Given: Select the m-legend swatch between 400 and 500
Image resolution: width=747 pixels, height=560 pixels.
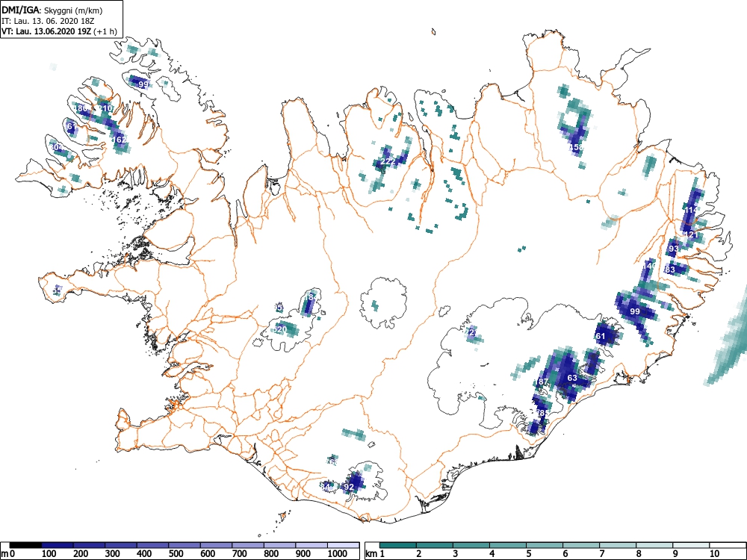Looking at the screenshot, I should [153, 545].
